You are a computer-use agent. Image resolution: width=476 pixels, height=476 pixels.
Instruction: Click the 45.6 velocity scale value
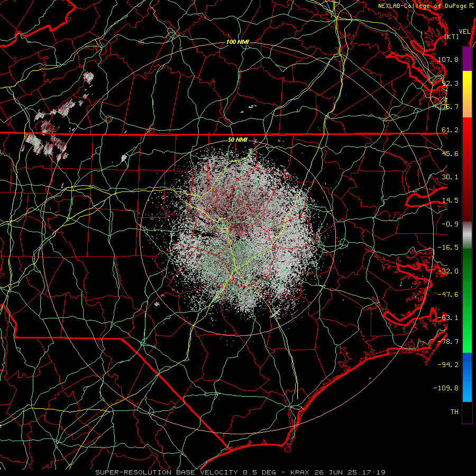[x=450, y=153]
